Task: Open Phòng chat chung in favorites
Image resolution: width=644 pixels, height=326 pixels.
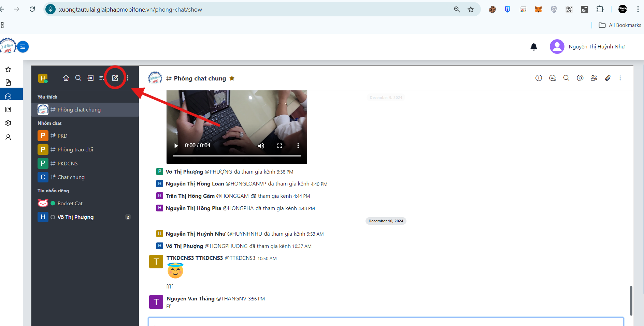Action: click(x=85, y=110)
